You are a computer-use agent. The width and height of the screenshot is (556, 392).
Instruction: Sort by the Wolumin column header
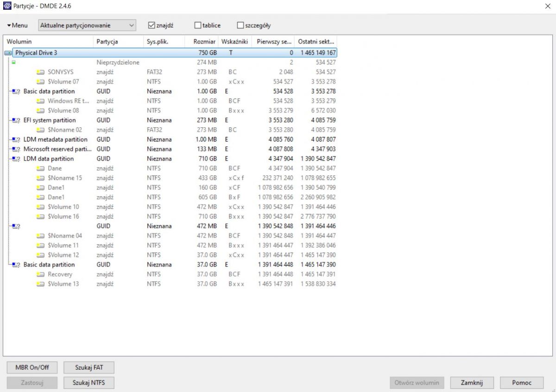point(48,41)
